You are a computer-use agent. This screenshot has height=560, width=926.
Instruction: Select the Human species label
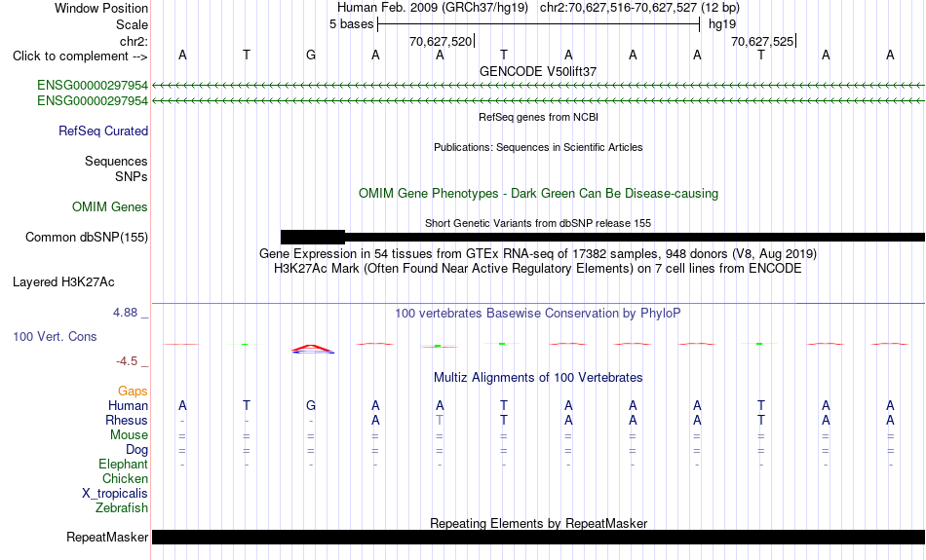coord(128,406)
